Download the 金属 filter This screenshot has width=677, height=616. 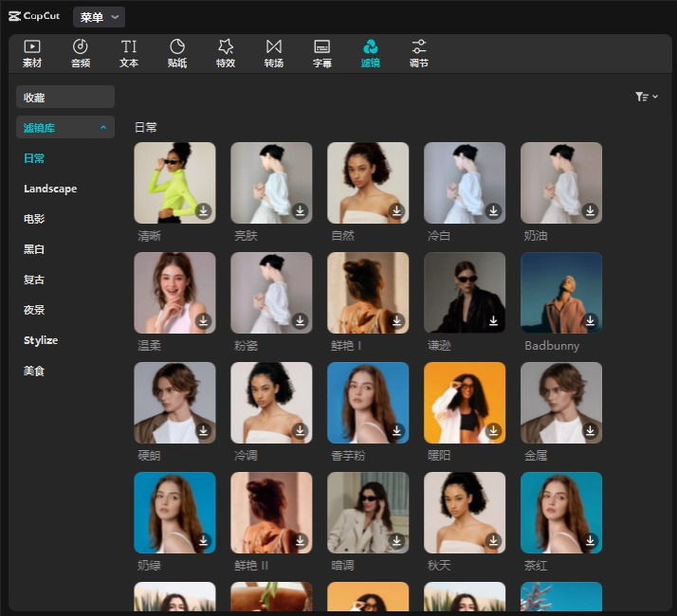click(x=590, y=431)
